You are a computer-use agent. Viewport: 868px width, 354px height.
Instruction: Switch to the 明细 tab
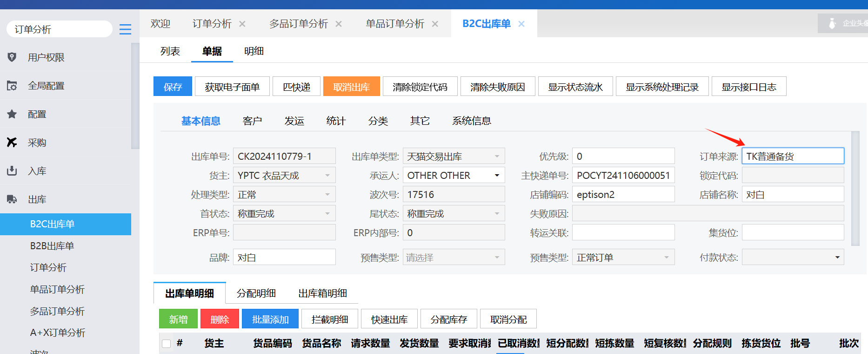254,51
